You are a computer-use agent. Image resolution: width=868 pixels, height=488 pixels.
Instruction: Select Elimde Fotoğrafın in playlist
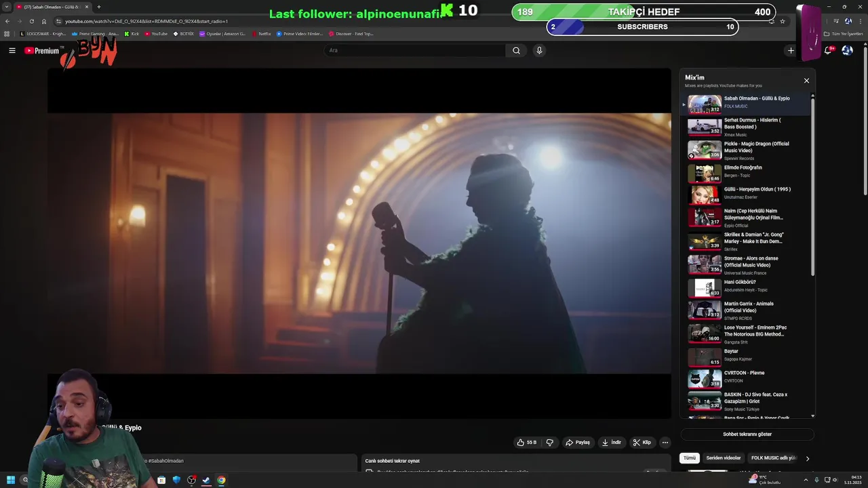745,173
